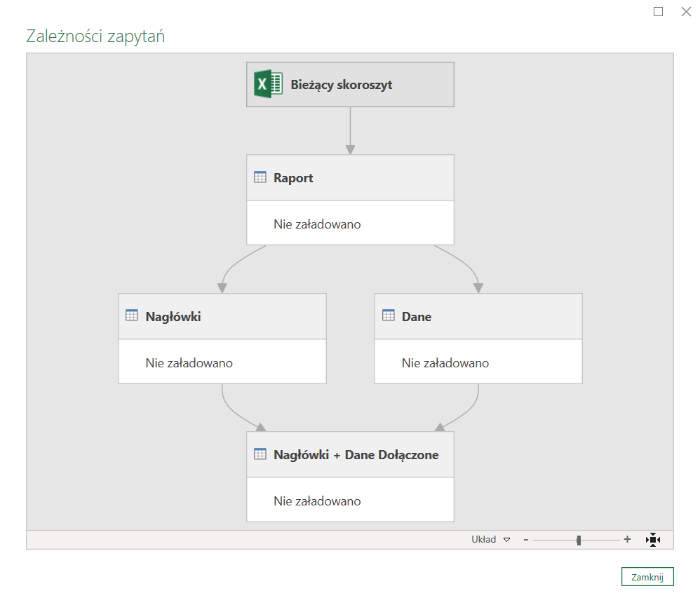Close the dialog with the X button
The width and height of the screenshot is (700, 612).
(x=686, y=11)
